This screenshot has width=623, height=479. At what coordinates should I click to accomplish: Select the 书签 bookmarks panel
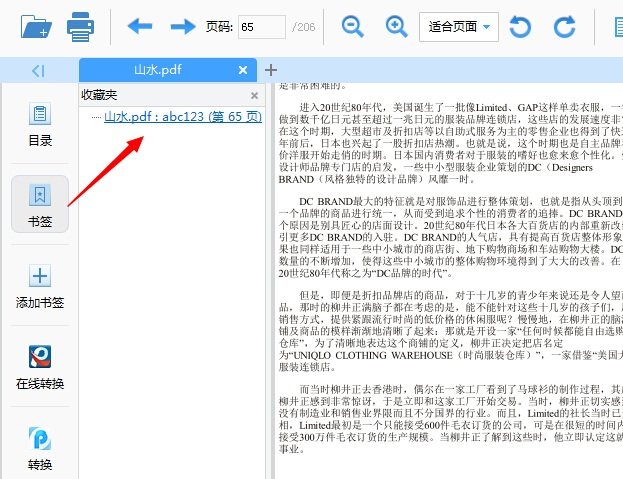(x=40, y=205)
